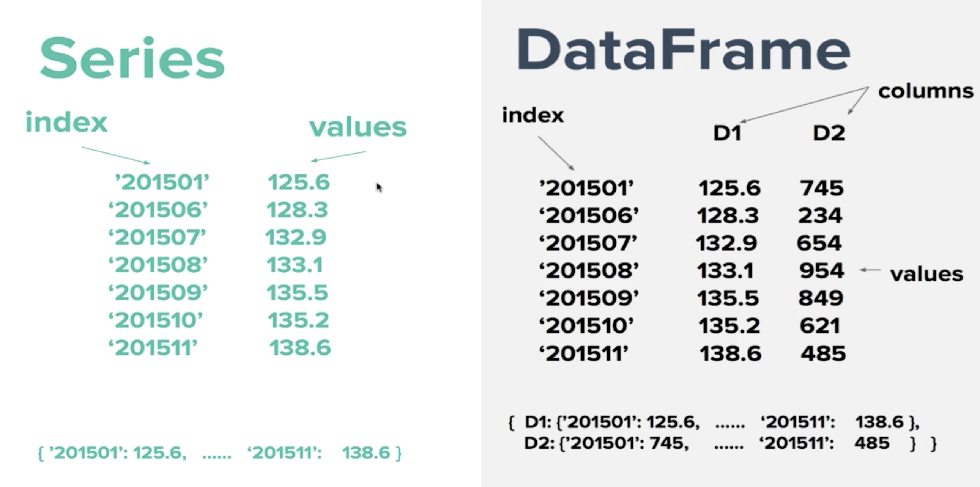Select the D2 column header
980x487 pixels.
[x=829, y=133]
